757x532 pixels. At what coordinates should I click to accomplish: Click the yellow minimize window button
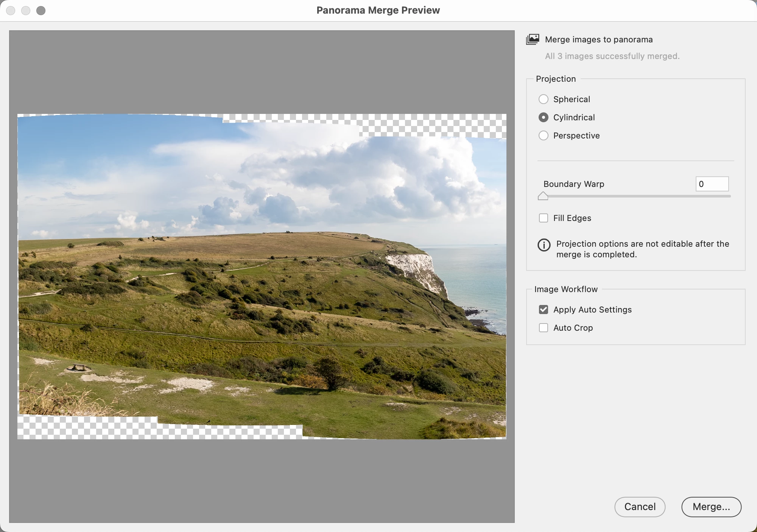[x=26, y=10]
